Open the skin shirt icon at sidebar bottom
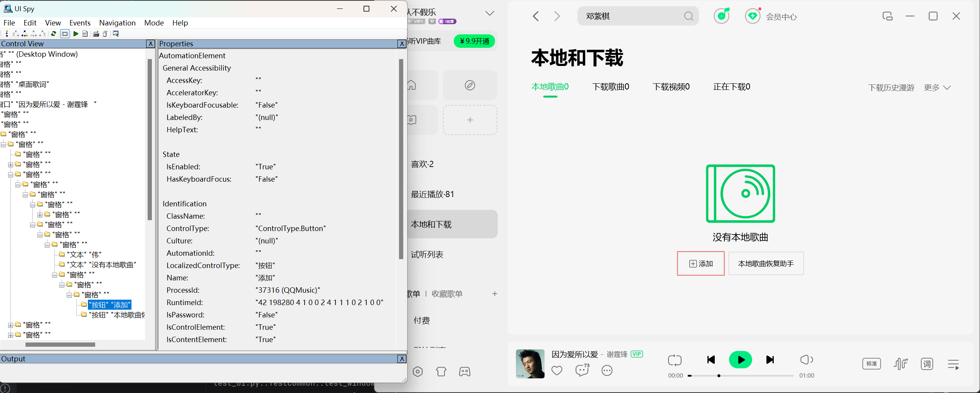Screen dimensions: 980x393 441,371
